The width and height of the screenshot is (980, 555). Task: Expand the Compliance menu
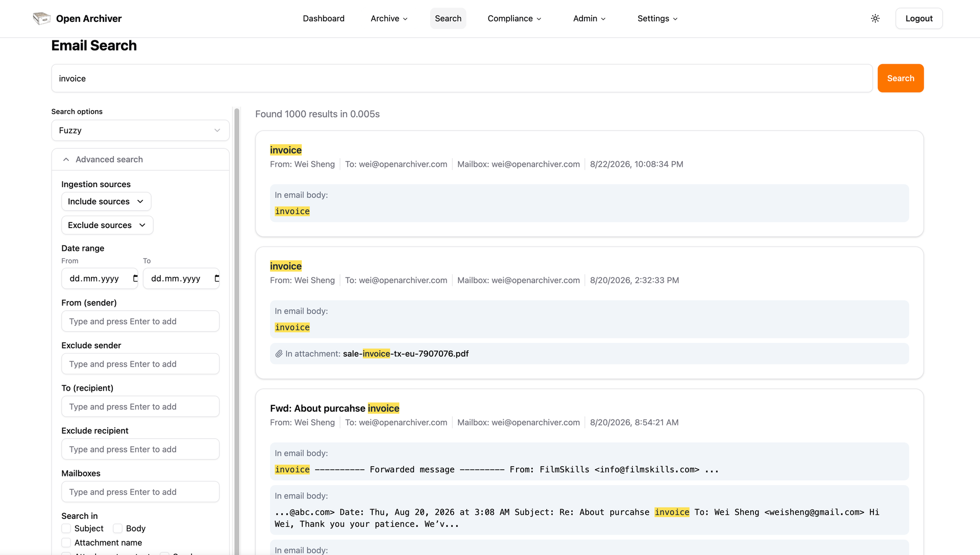pos(514,18)
